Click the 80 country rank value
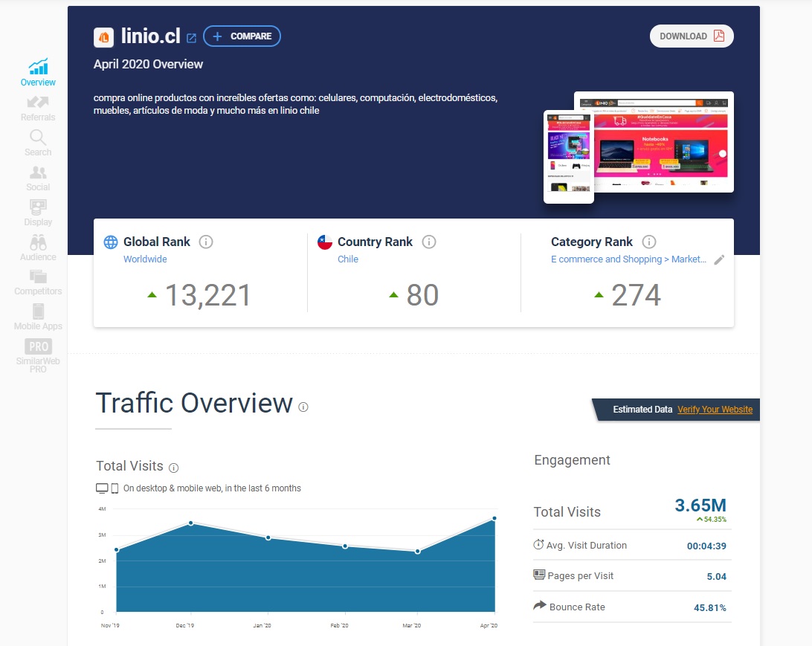The height and width of the screenshot is (646, 812). tap(422, 295)
